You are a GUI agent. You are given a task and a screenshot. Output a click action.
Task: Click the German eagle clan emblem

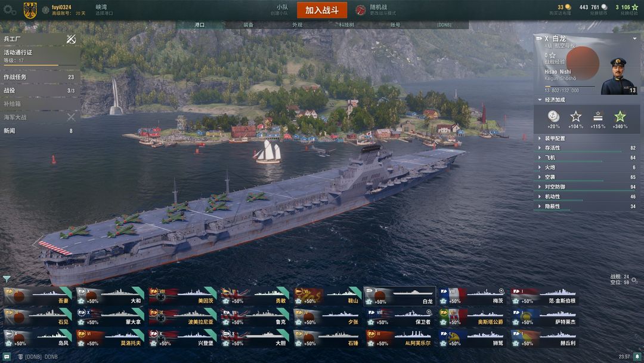(x=30, y=10)
